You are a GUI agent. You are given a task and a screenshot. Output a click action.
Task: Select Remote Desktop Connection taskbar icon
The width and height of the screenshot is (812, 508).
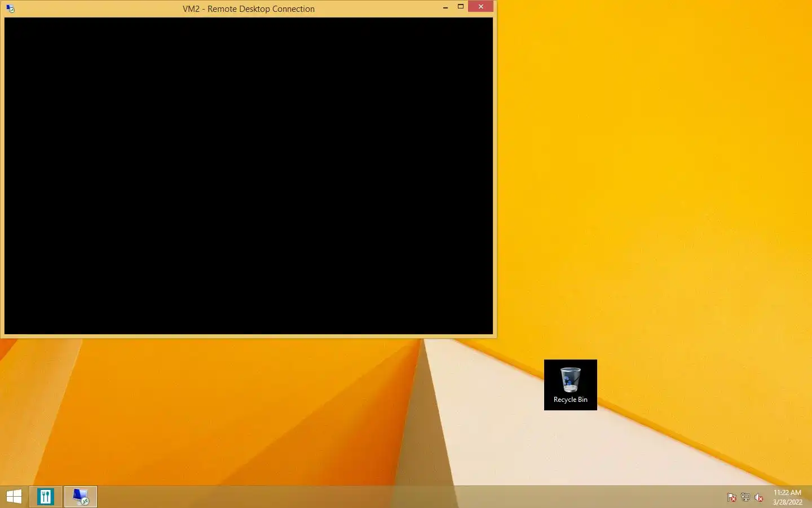[81, 497]
